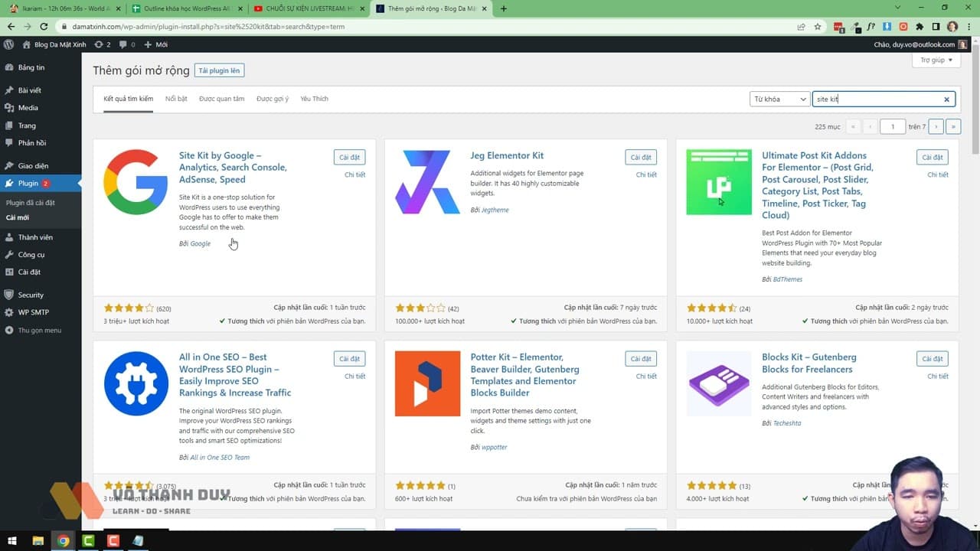This screenshot has width=980, height=551.
Task: Go to next page of plugin results
Action: tap(936, 127)
